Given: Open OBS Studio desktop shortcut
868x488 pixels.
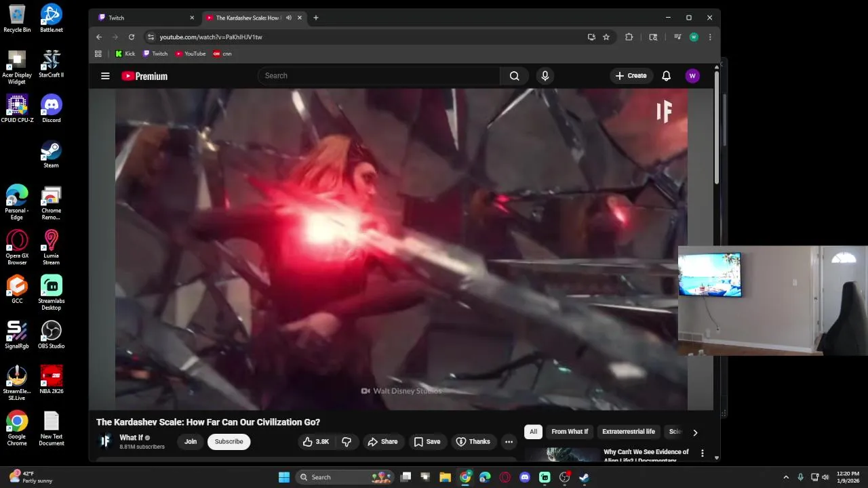Looking at the screenshot, I should pos(52,335).
